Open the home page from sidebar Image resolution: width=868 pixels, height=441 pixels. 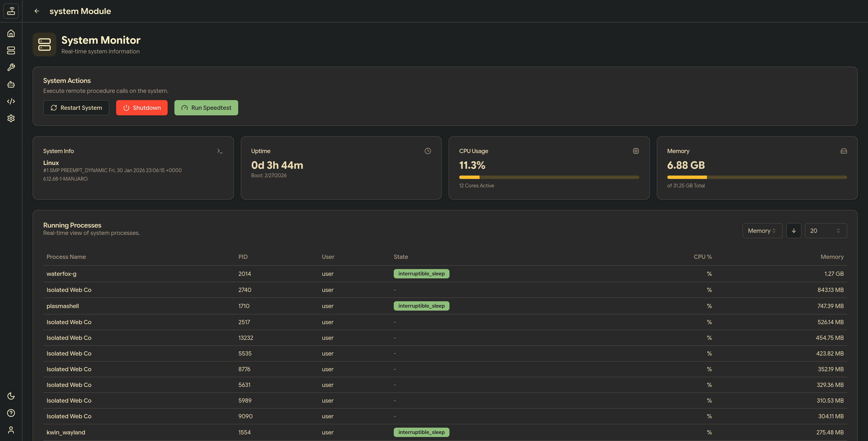coord(11,33)
